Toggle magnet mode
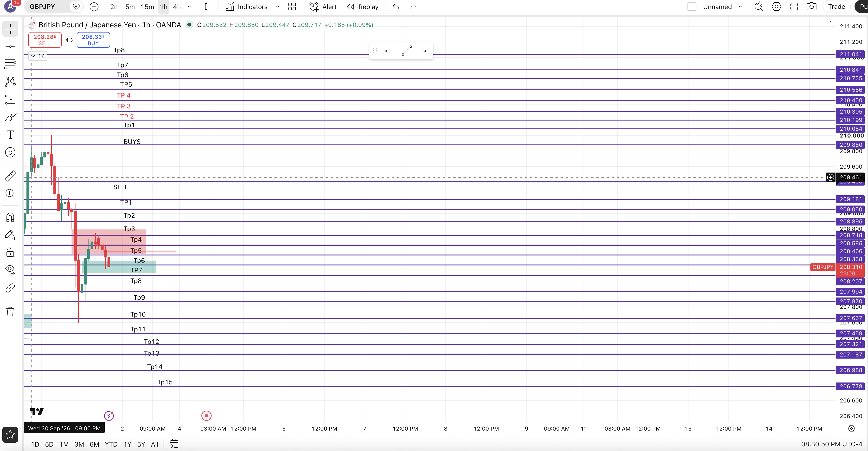This screenshot has height=451, width=868. point(10,217)
